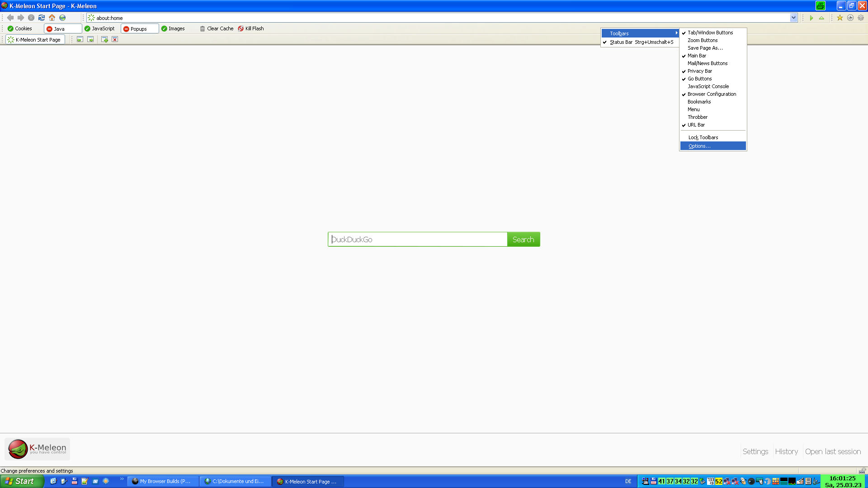
Task: Click the Kill Flash icon
Action: click(241, 28)
